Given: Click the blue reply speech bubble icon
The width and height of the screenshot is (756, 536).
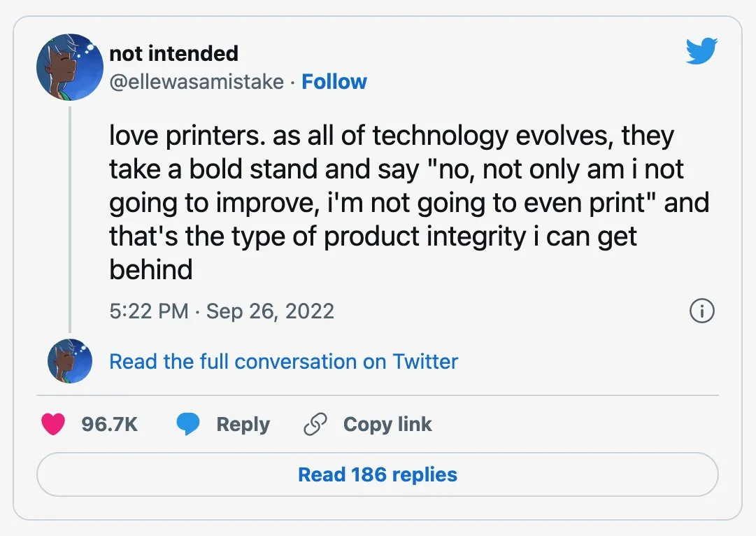Looking at the screenshot, I should point(188,424).
